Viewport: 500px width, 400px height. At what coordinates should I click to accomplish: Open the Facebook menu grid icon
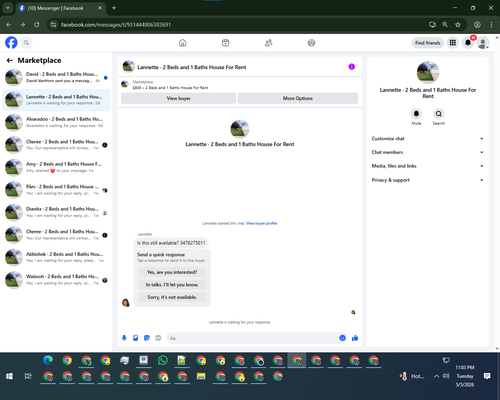[453, 43]
